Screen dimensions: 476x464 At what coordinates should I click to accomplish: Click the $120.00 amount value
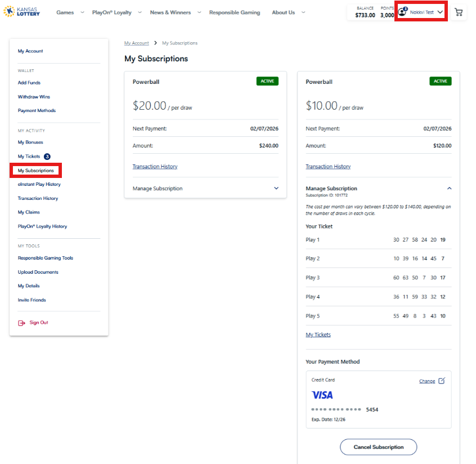[442, 146]
